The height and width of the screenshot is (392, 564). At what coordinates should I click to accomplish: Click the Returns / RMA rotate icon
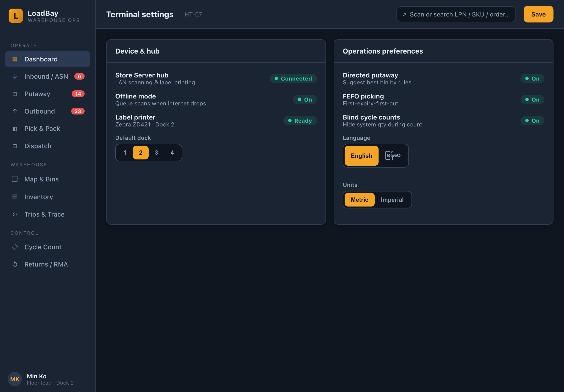click(15, 264)
